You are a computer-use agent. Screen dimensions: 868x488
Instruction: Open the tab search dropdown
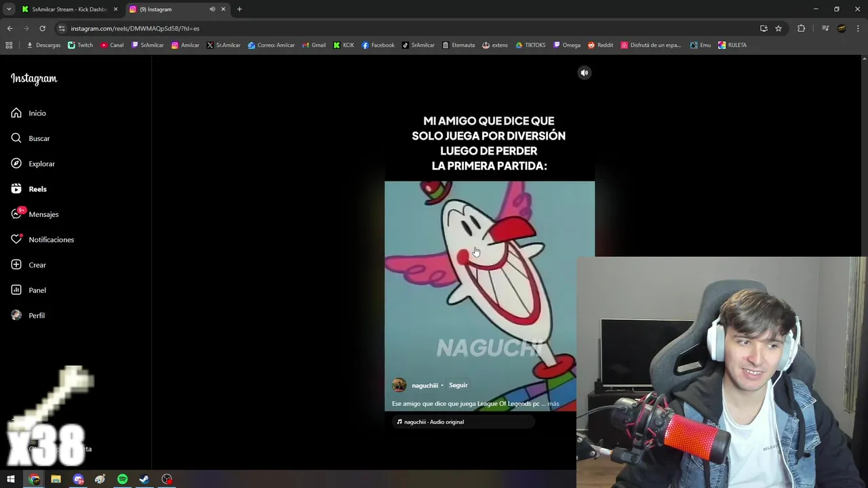[9, 9]
